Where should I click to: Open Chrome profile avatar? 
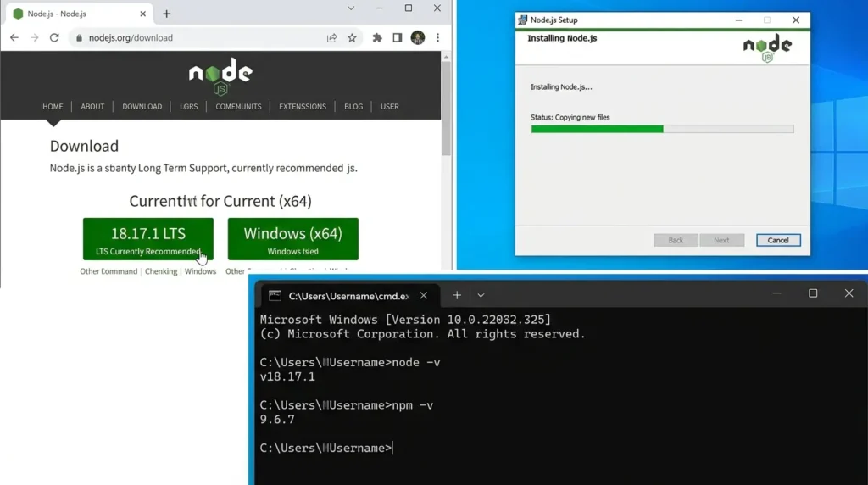click(x=418, y=37)
